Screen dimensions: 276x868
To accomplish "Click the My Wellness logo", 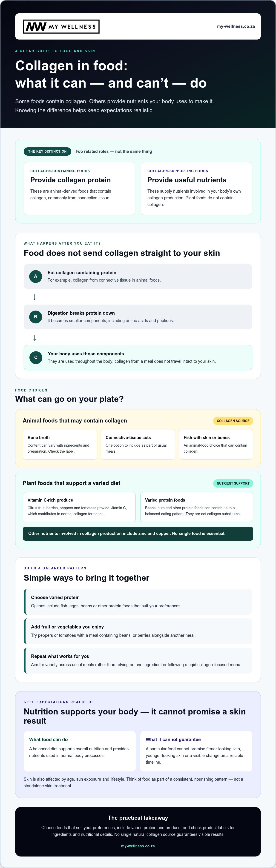I will 61,27.
